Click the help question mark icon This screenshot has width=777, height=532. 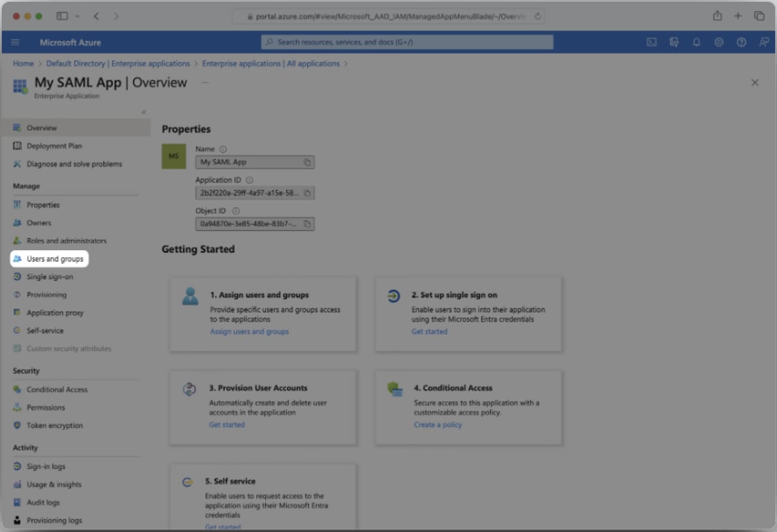tap(741, 42)
